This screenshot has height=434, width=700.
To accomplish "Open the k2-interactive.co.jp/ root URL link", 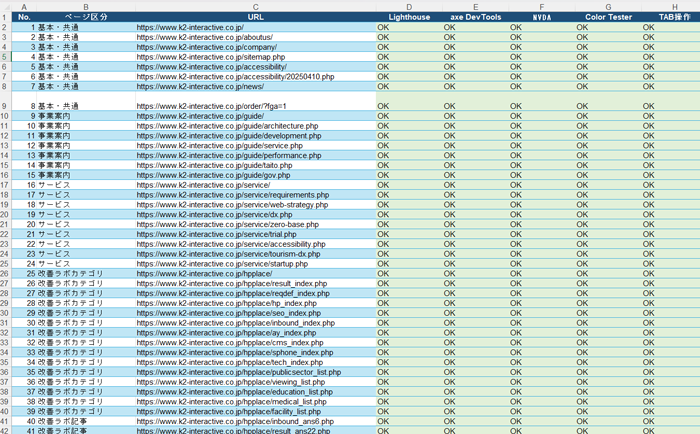I will tap(190, 27).
